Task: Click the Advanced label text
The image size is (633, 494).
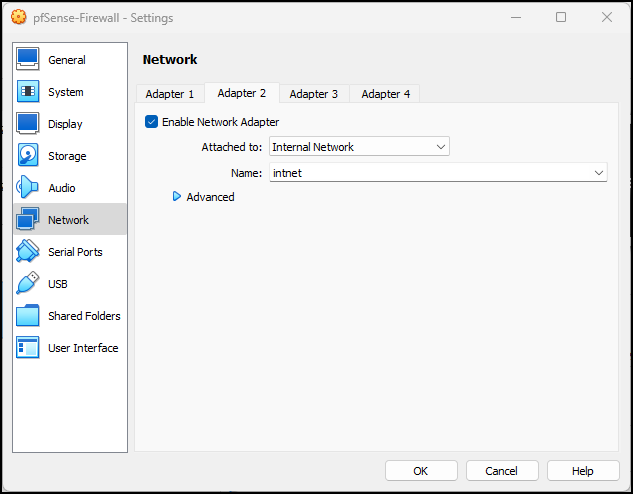Action: coord(210,197)
